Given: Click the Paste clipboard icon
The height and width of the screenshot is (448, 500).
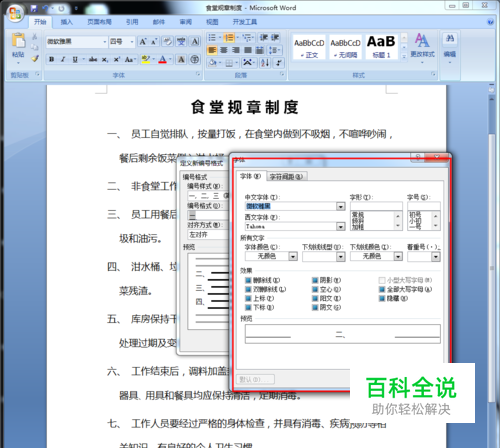Looking at the screenshot, I should coord(18,40).
